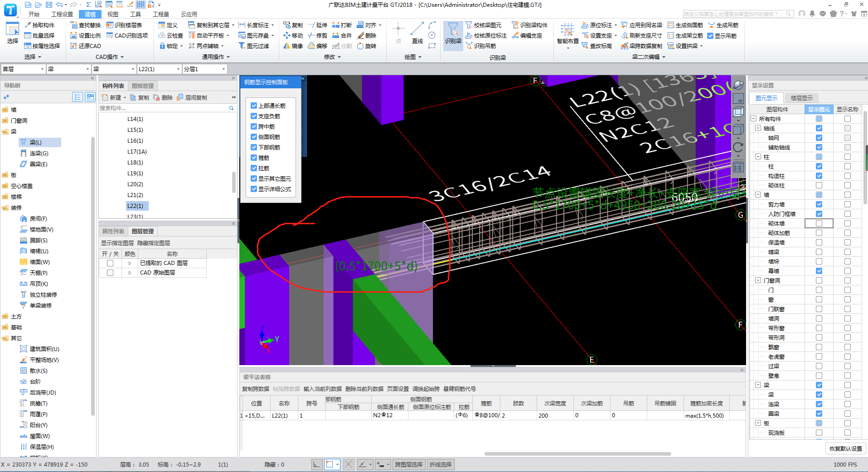Screen dimensions: 868x472
Task: Open the 图纸管理 tab
Action: 143,86
